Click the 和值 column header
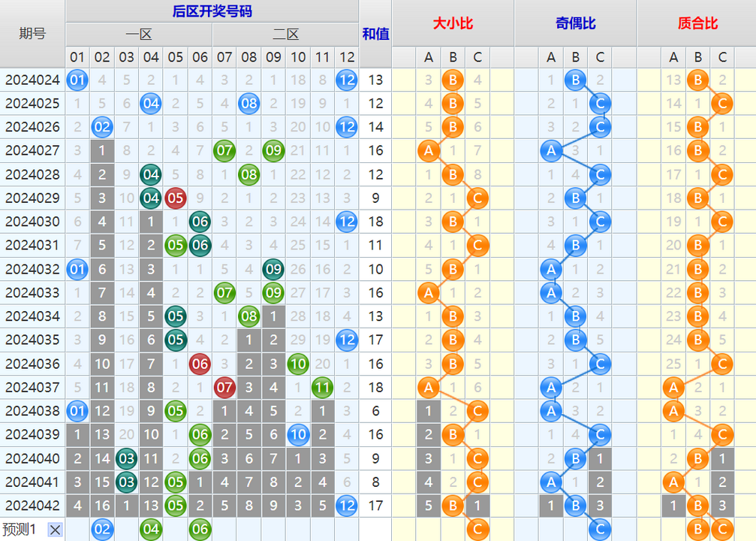This screenshot has height=541, width=756. click(375, 34)
